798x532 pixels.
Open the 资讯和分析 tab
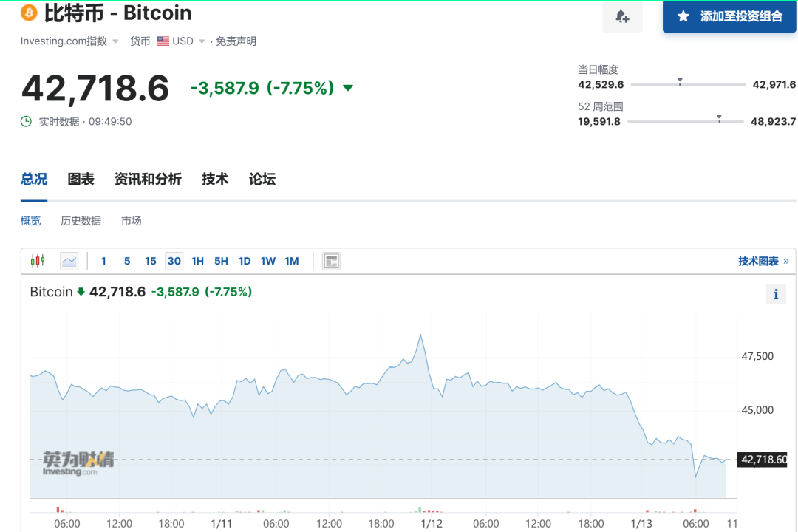tap(148, 179)
